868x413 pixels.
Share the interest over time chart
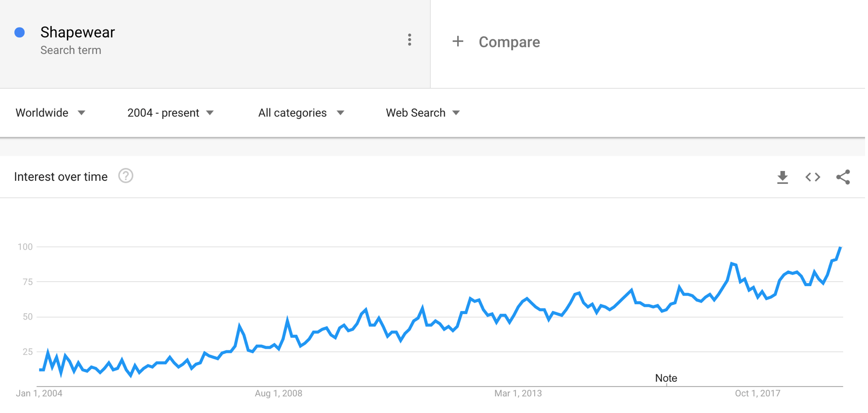[x=843, y=177]
